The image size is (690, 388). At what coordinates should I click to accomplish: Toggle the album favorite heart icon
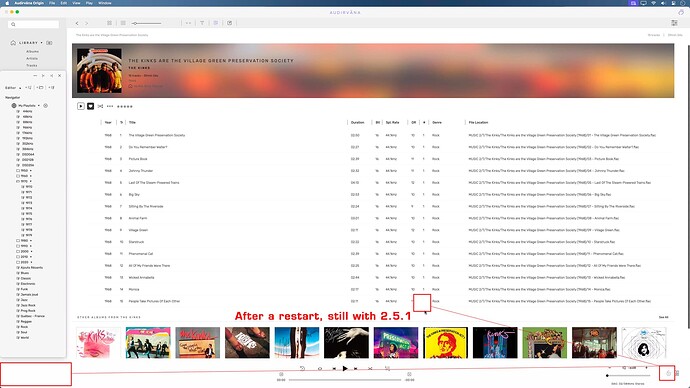91,106
